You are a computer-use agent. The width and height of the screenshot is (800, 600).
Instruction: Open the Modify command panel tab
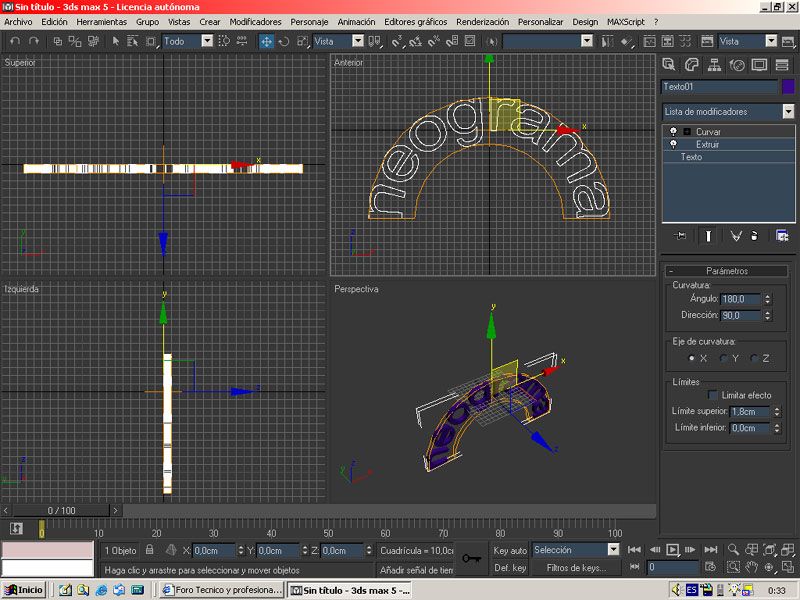pyautogui.click(x=691, y=64)
